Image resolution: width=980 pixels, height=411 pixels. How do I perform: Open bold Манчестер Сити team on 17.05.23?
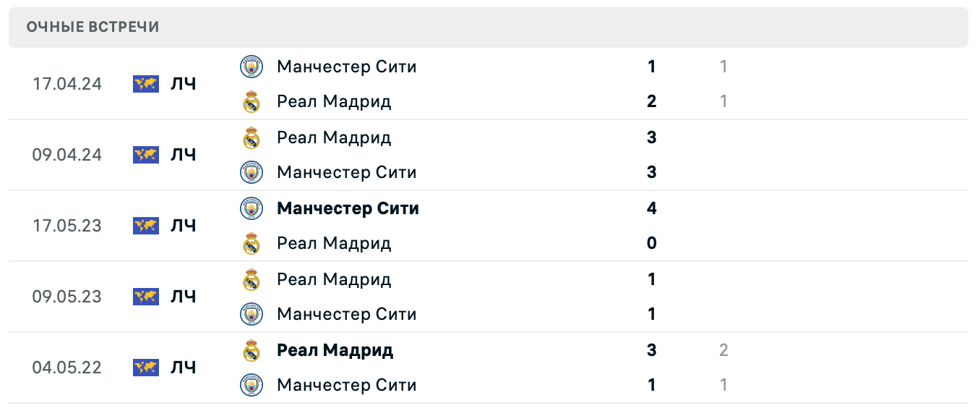(348, 208)
